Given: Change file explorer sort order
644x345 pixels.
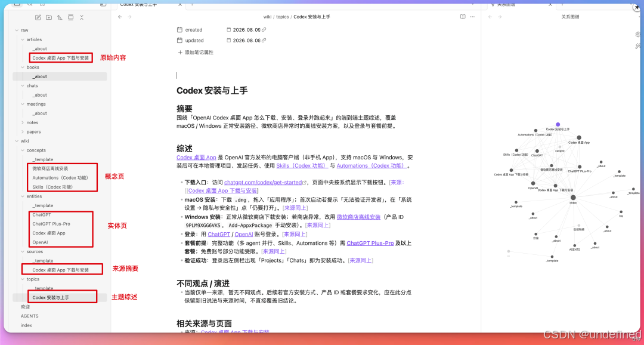Looking at the screenshot, I should (60, 17).
